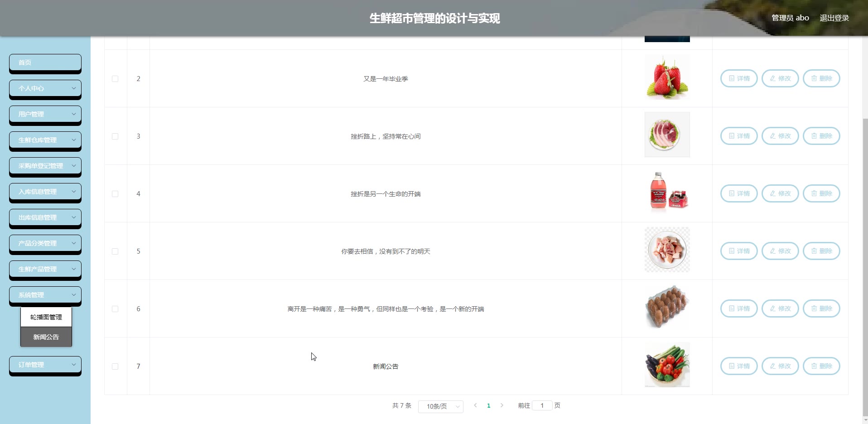Click title text 你要去相信，没有到不了的明天

click(x=386, y=251)
